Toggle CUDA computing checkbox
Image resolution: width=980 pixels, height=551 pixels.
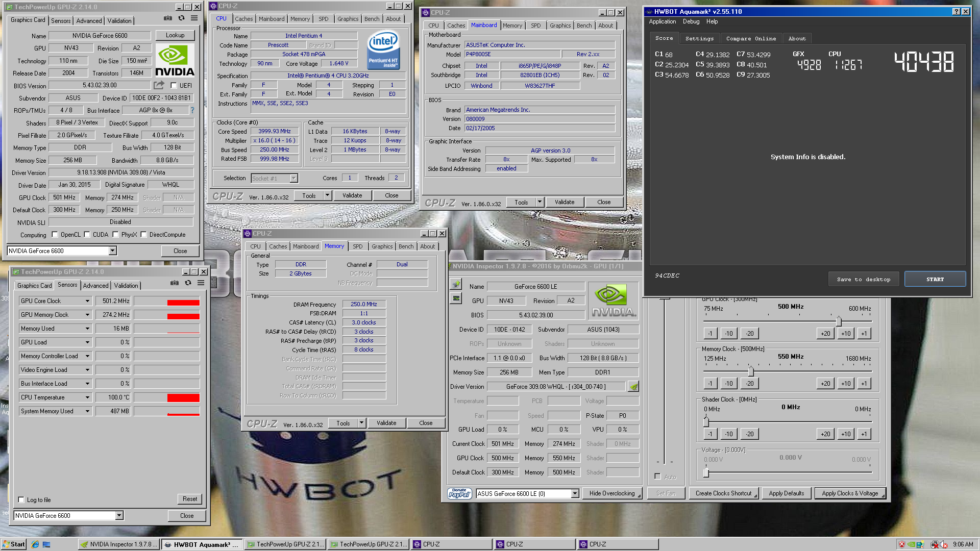pos(87,235)
